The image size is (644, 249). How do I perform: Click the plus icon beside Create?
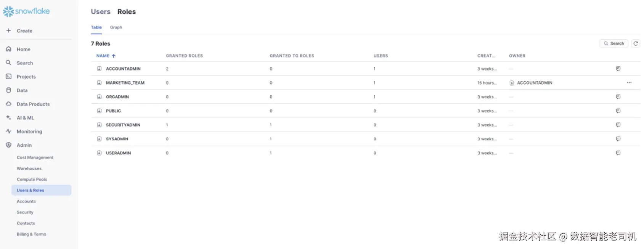8,31
